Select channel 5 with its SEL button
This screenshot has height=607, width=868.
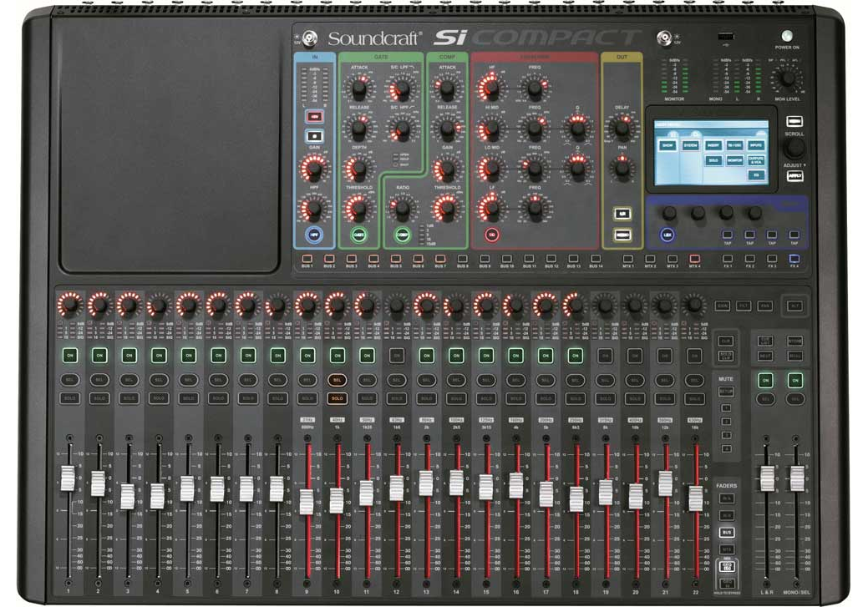click(x=188, y=380)
